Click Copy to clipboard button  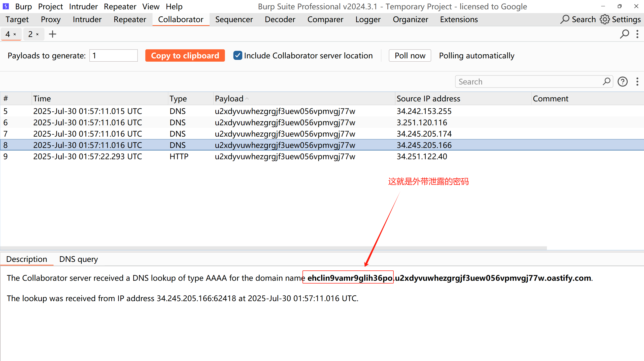coord(185,55)
